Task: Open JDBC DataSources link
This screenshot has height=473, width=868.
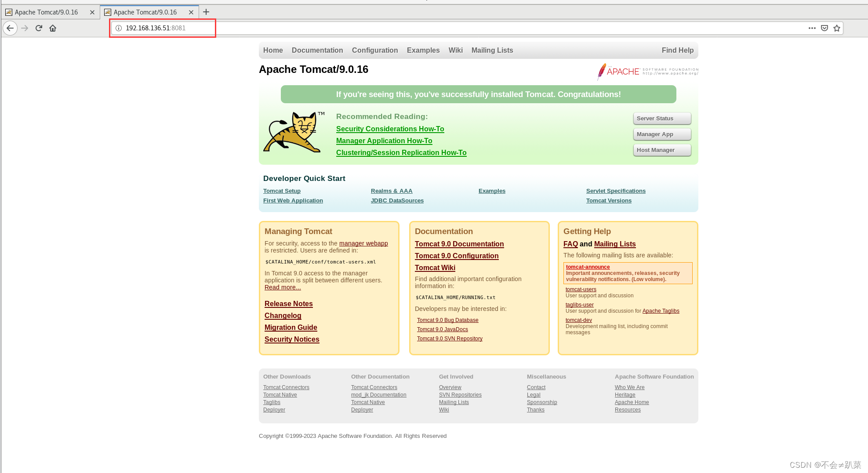Action: (397, 200)
